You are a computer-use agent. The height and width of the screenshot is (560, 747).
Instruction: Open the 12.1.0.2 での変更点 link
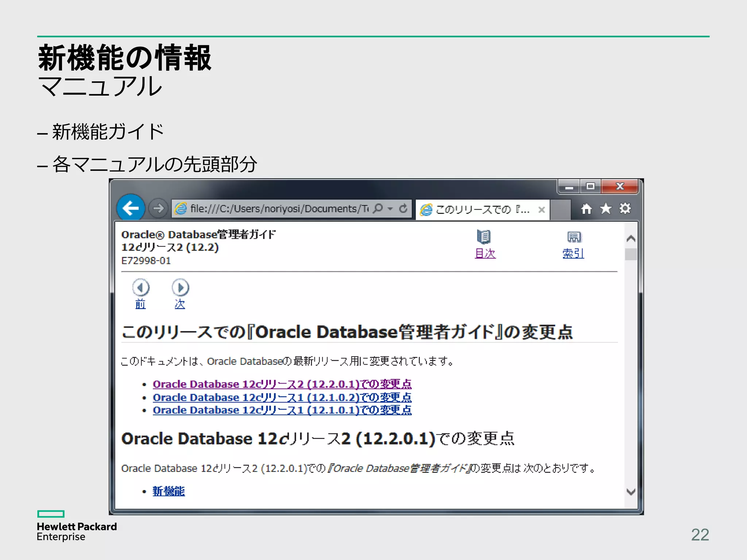click(x=282, y=397)
